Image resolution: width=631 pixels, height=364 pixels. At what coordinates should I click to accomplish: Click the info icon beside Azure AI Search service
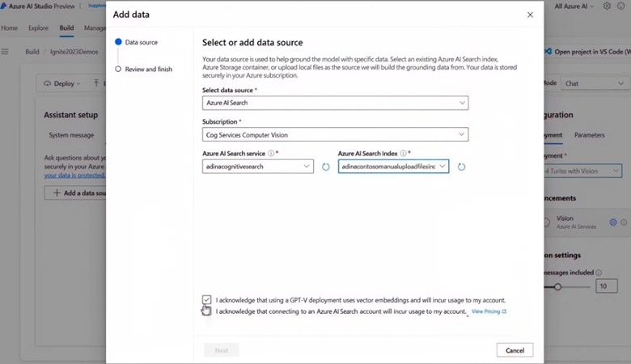point(270,153)
